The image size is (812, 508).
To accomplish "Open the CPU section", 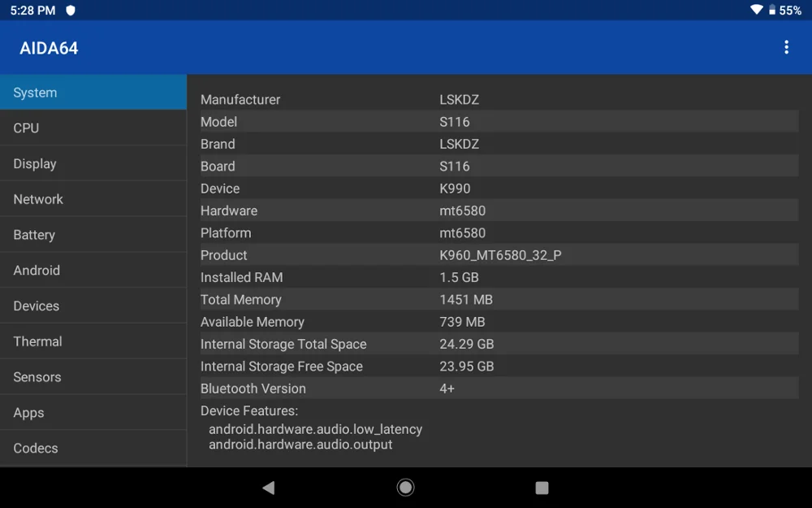I will pos(93,128).
